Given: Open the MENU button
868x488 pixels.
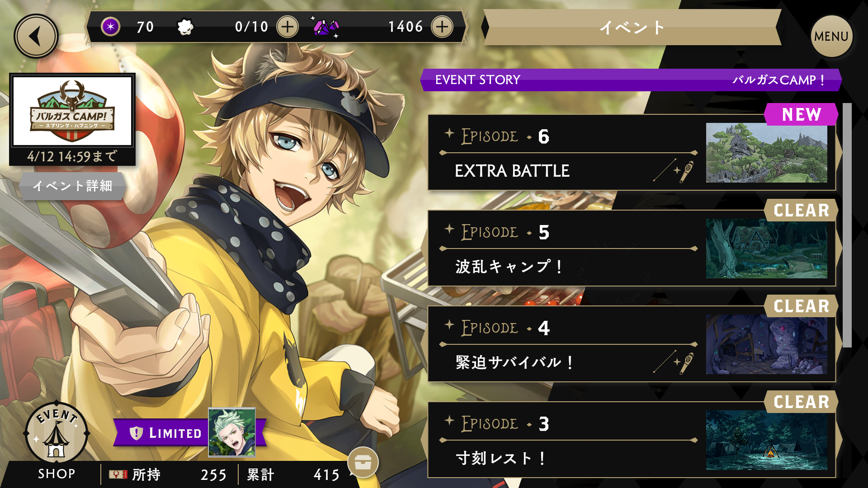Looking at the screenshot, I should click(831, 36).
